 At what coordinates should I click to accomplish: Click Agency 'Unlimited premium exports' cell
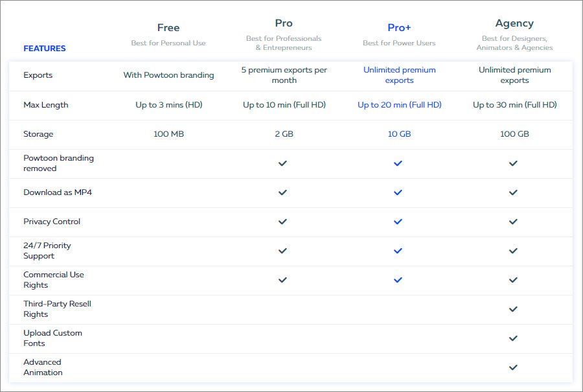click(x=514, y=75)
